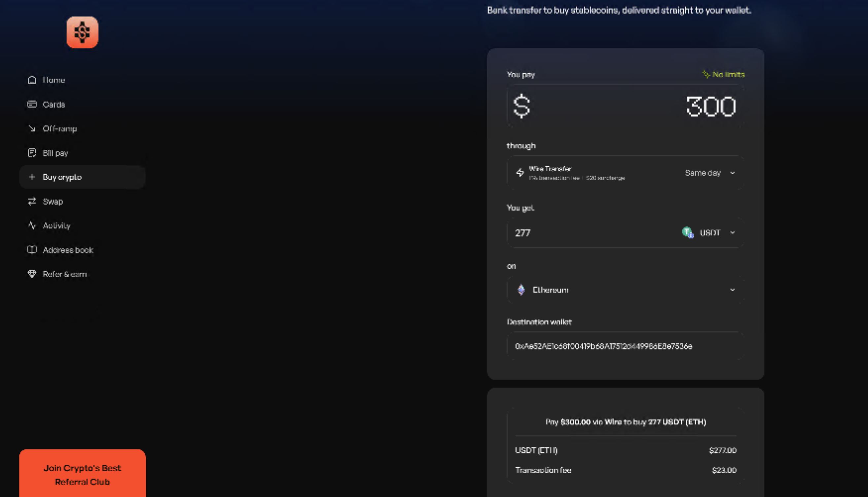The width and height of the screenshot is (868, 497).
Task: Open the Activity menu item
Action: 56,225
